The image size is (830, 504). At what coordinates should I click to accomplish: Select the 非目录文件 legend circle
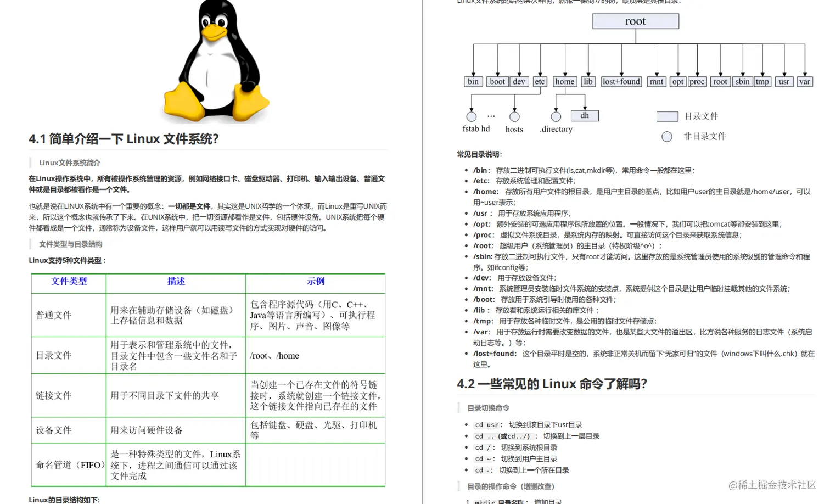666,136
